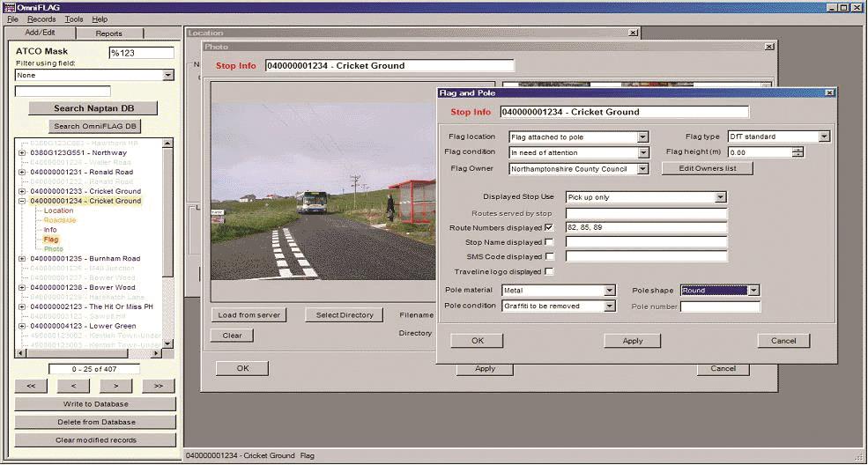
Task: Check SMS Code displayed checkbox
Action: pos(549,256)
